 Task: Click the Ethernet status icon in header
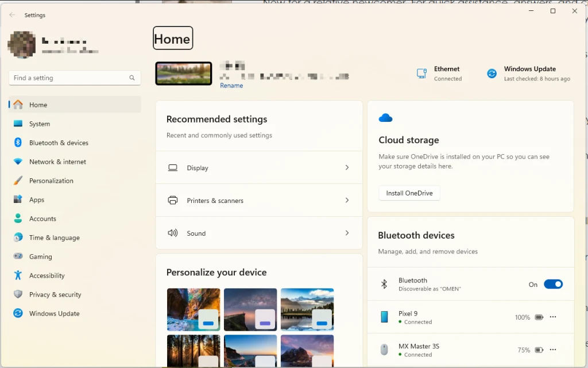click(421, 74)
